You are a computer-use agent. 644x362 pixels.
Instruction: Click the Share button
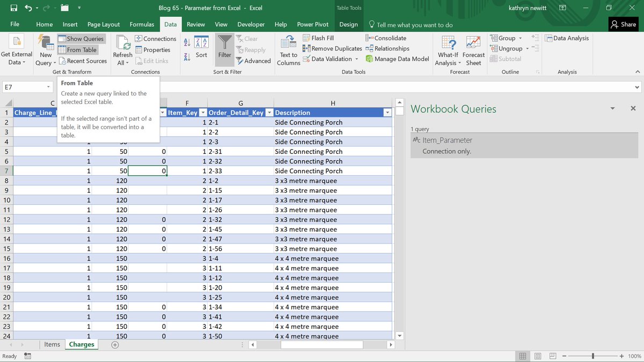(x=623, y=24)
